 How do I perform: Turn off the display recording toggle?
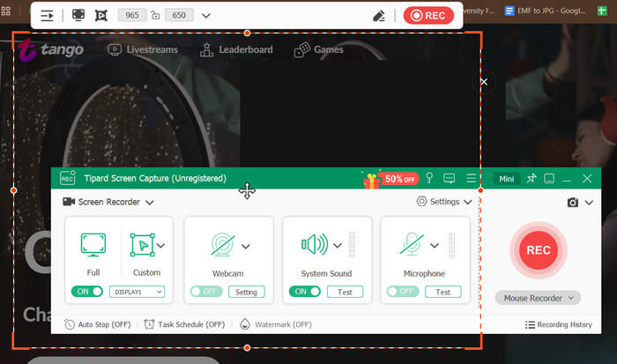click(x=86, y=292)
